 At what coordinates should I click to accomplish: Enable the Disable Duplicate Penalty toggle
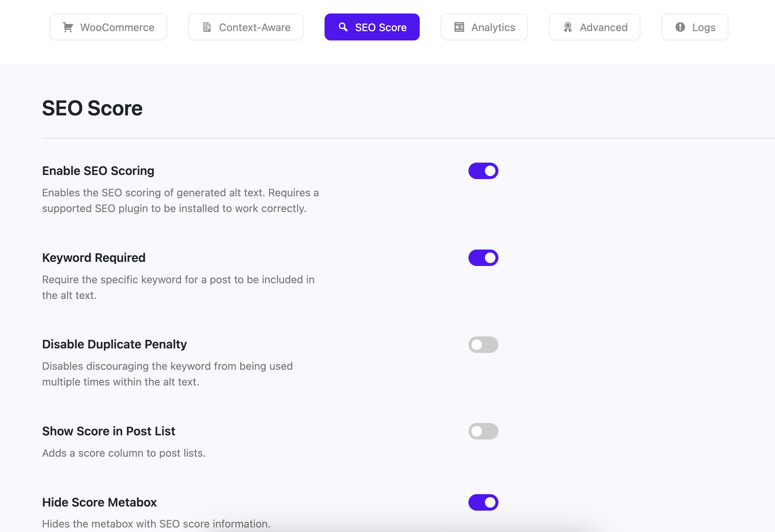(x=483, y=345)
